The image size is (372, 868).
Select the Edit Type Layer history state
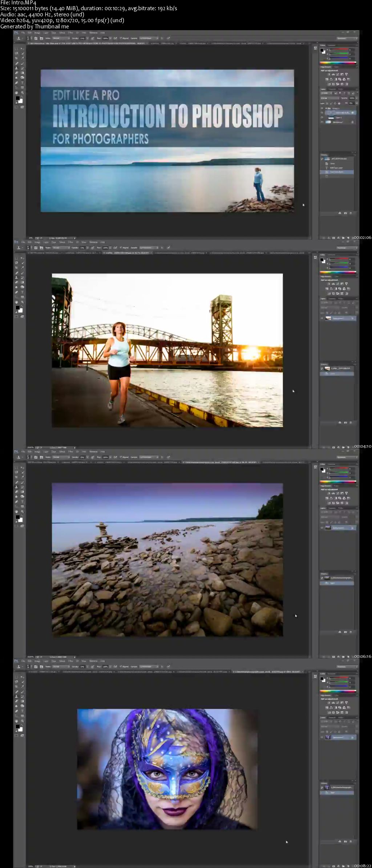tap(337, 168)
